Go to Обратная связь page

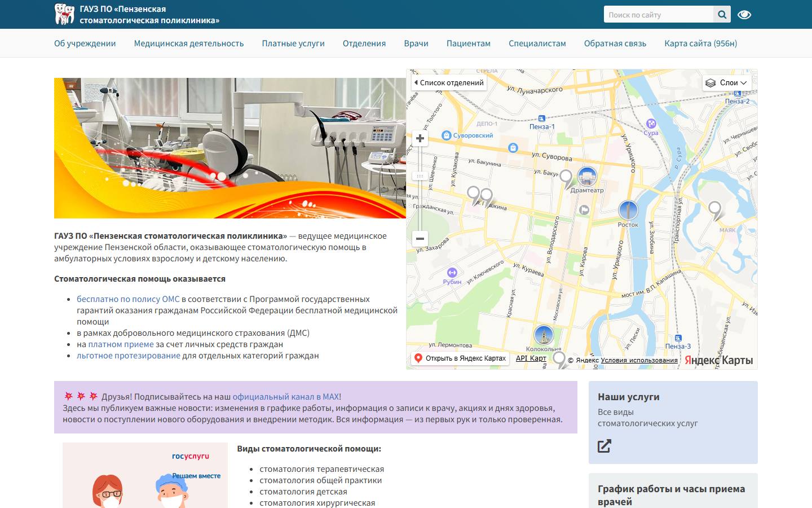[x=615, y=43]
